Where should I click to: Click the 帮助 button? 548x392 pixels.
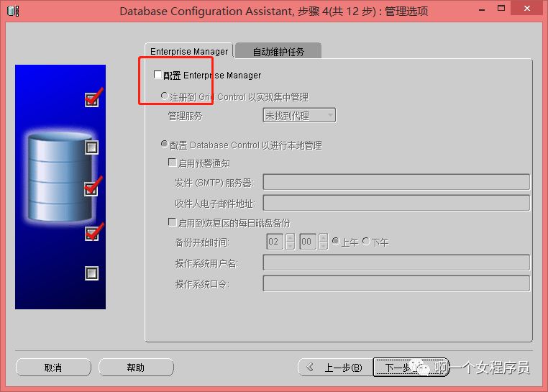pos(136,368)
